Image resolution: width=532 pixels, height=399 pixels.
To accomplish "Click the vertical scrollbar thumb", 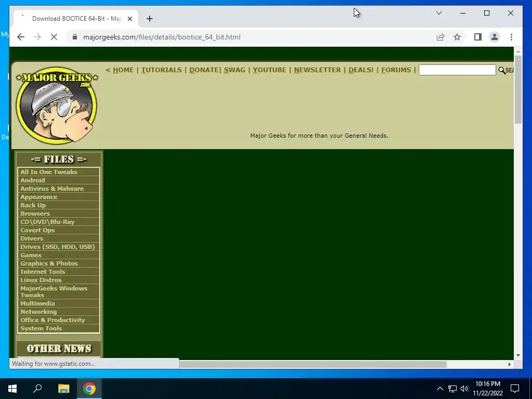I will (518, 89).
